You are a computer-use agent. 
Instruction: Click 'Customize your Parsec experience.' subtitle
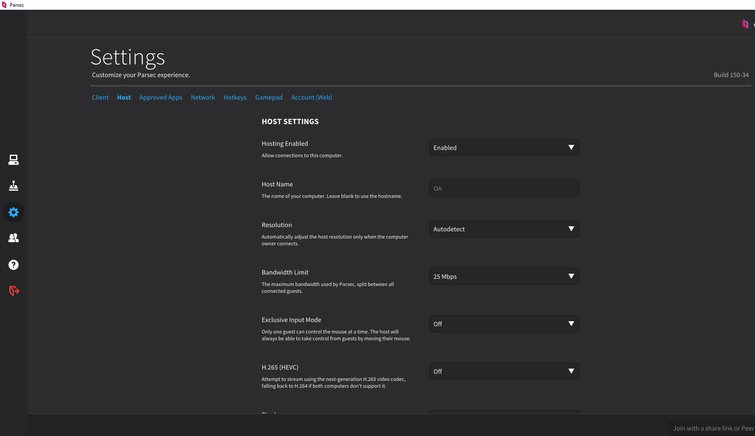tap(141, 75)
